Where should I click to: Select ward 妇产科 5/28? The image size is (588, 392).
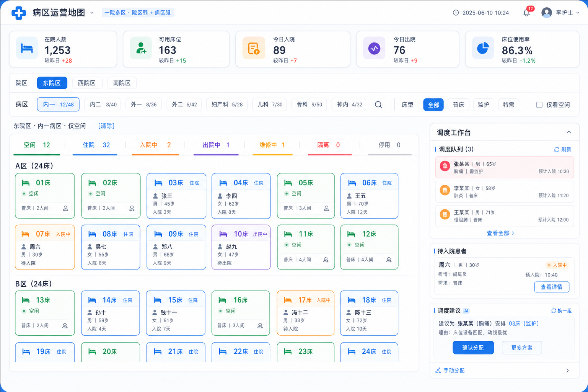(227, 105)
